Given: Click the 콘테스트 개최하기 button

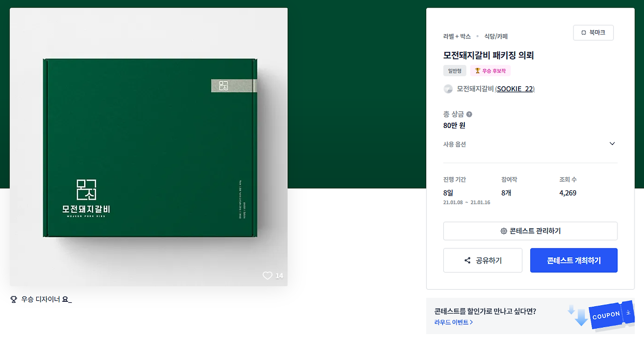Looking at the screenshot, I should coord(574,260).
